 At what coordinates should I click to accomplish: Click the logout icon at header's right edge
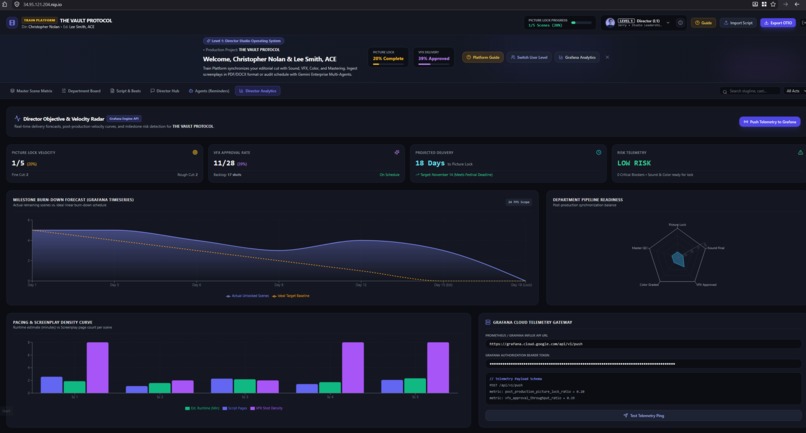tap(803, 23)
